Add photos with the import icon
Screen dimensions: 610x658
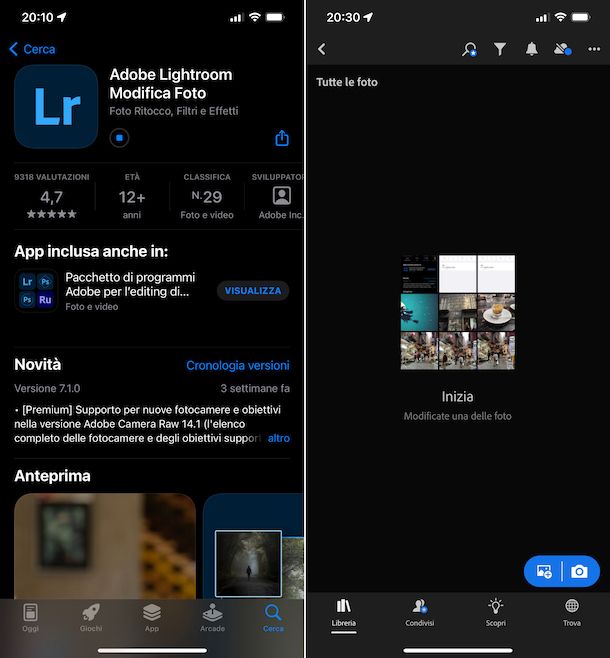pos(544,571)
